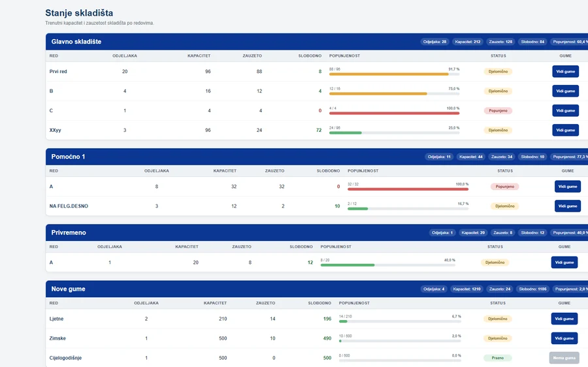Image resolution: width=588 pixels, height=367 pixels.
Task: Open Vidi gume in Privremeno section
Action: [564, 263]
